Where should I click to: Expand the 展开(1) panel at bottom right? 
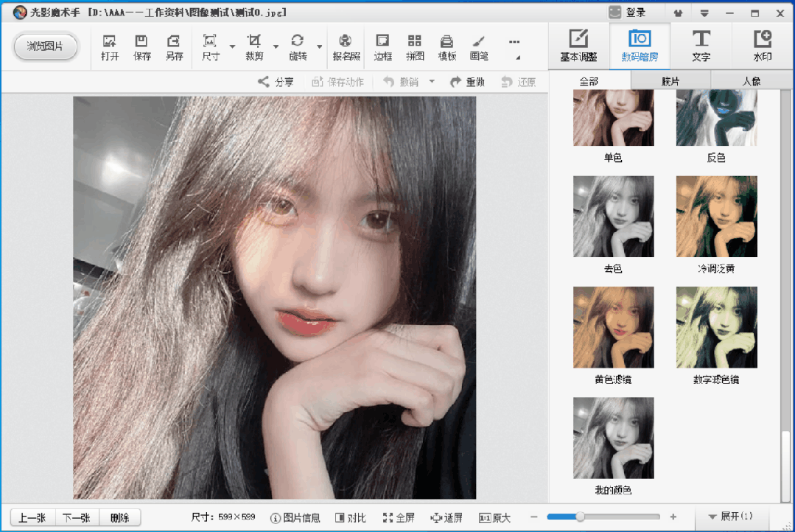(729, 517)
